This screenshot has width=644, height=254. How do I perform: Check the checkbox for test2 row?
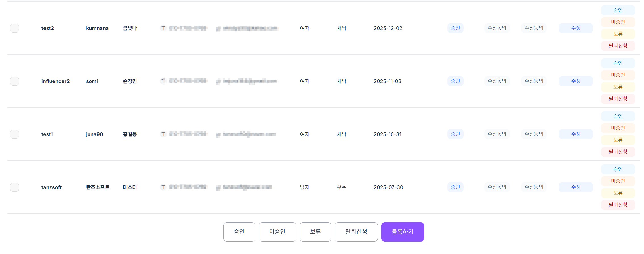[x=14, y=28]
